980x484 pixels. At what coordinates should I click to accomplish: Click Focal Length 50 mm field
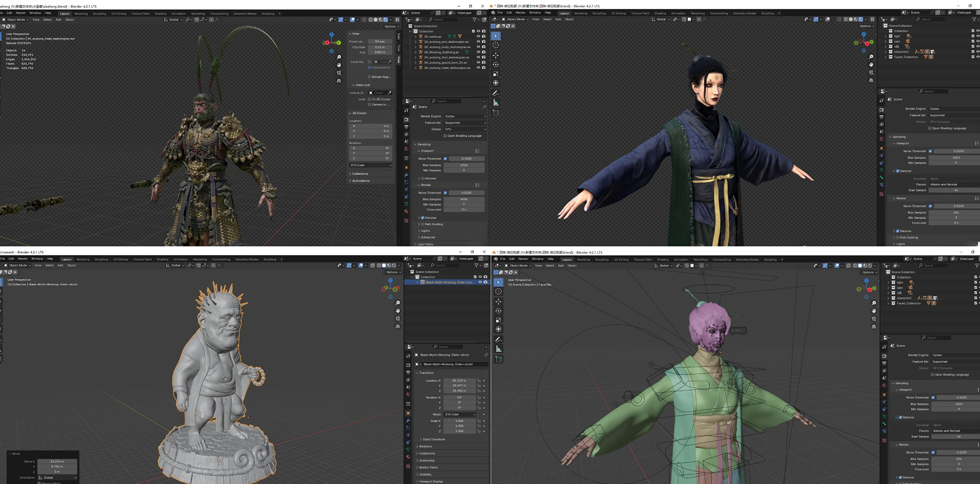[380, 42]
